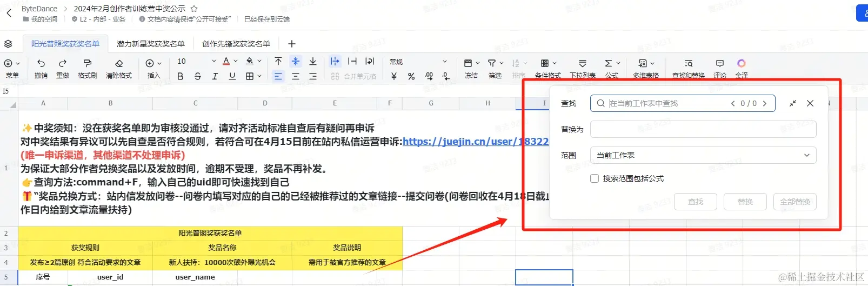Decrease decimal places
Image resolution: width=868 pixels, height=286 pixels.
click(x=446, y=76)
